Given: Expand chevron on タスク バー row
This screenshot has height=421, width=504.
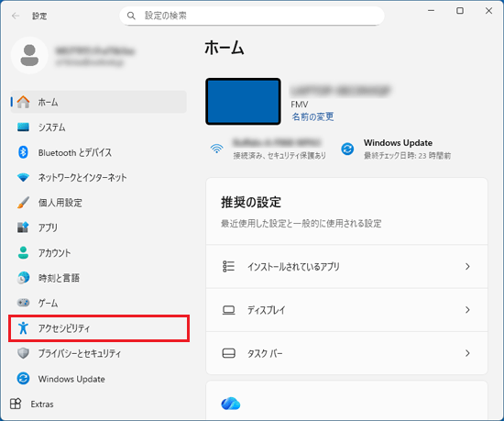Looking at the screenshot, I should click(x=467, y=353).
